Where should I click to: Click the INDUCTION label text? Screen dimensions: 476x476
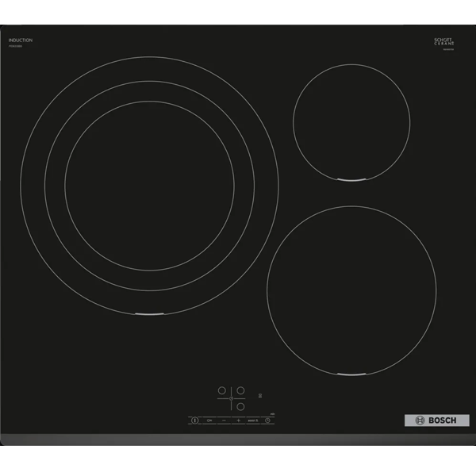20,40
